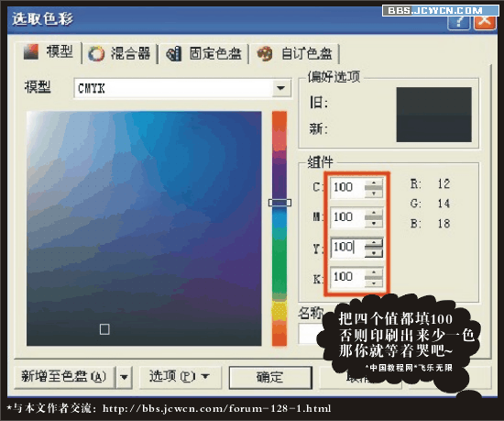504x421 pixels.
Task: Click the new color preview swatch
Action: pos(434,128)
